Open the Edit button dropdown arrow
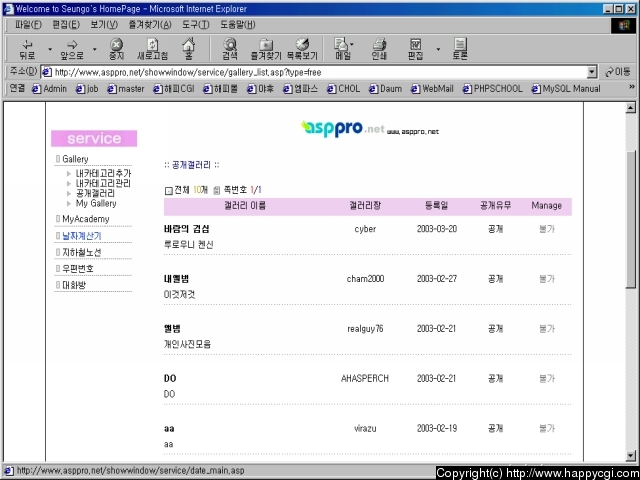 coord(438,49)
